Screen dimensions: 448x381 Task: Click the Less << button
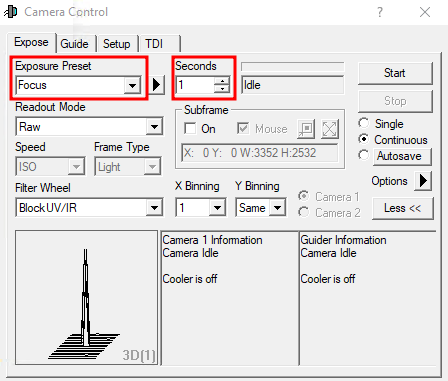pyautogui.click(x=403, y=208)
